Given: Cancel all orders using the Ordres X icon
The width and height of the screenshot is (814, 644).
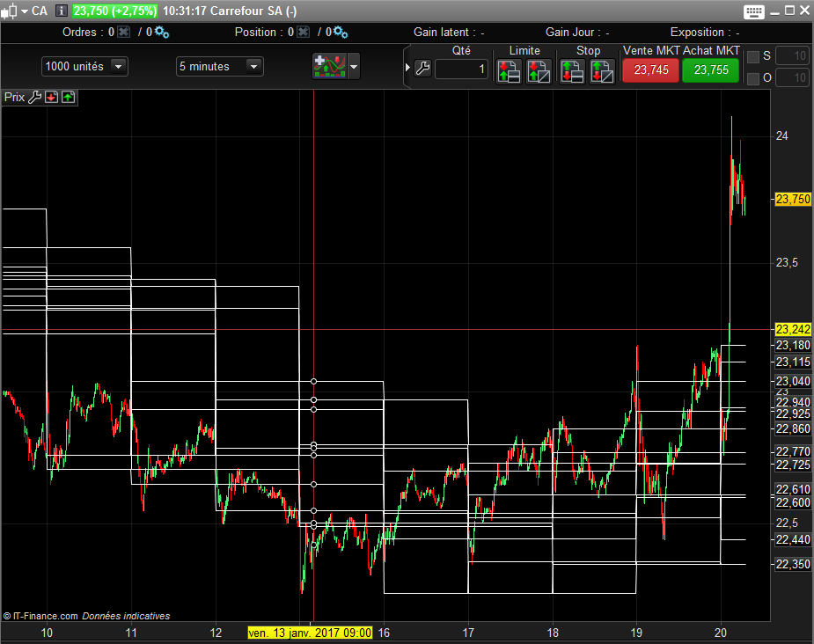Looking at the screenshot, I should [x=123, y=33].
